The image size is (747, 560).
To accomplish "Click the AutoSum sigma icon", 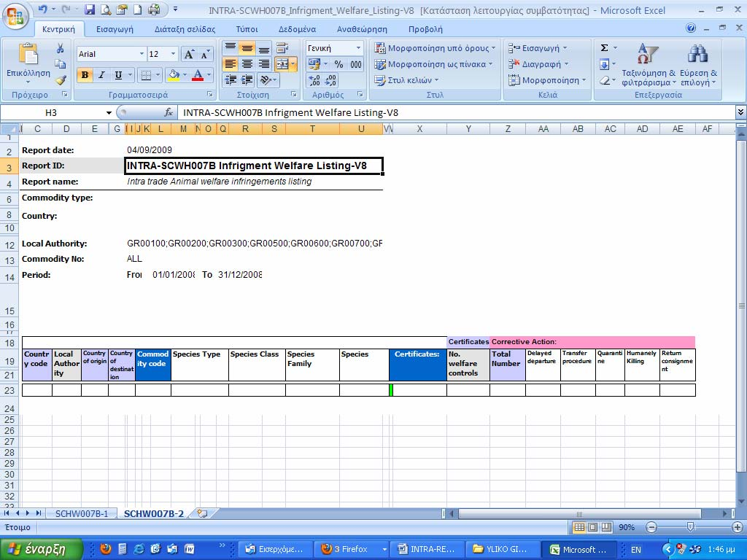I will [604, 47].
